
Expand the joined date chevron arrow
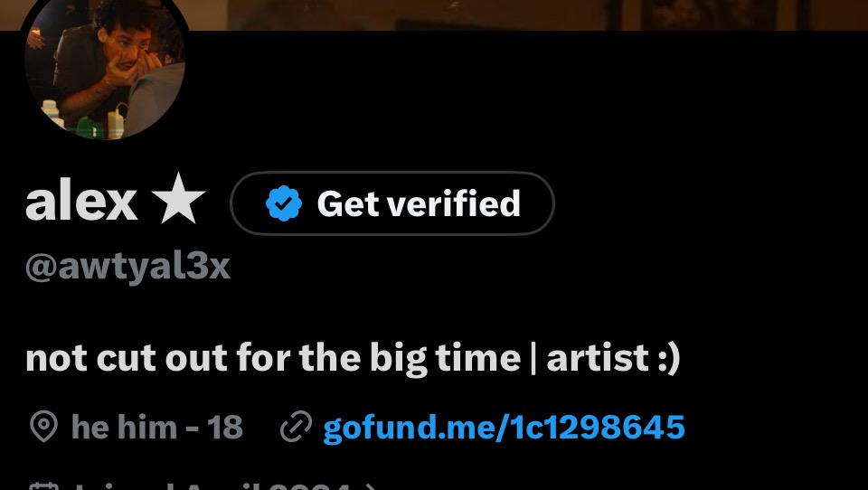(x=371, y=486)
